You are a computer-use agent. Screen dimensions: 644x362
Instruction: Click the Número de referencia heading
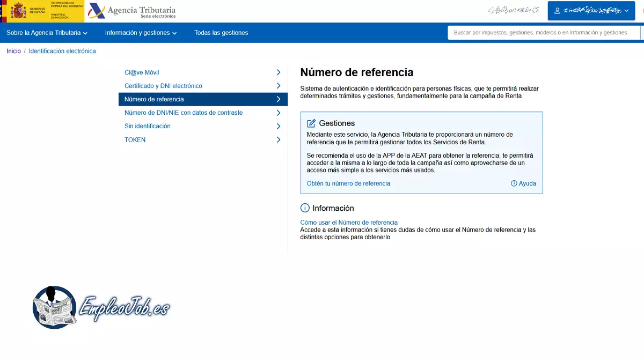coord(357,72)
